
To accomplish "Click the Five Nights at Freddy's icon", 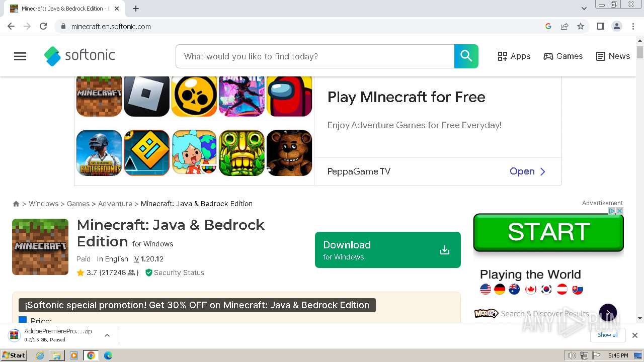I will (x=289, y=153).
